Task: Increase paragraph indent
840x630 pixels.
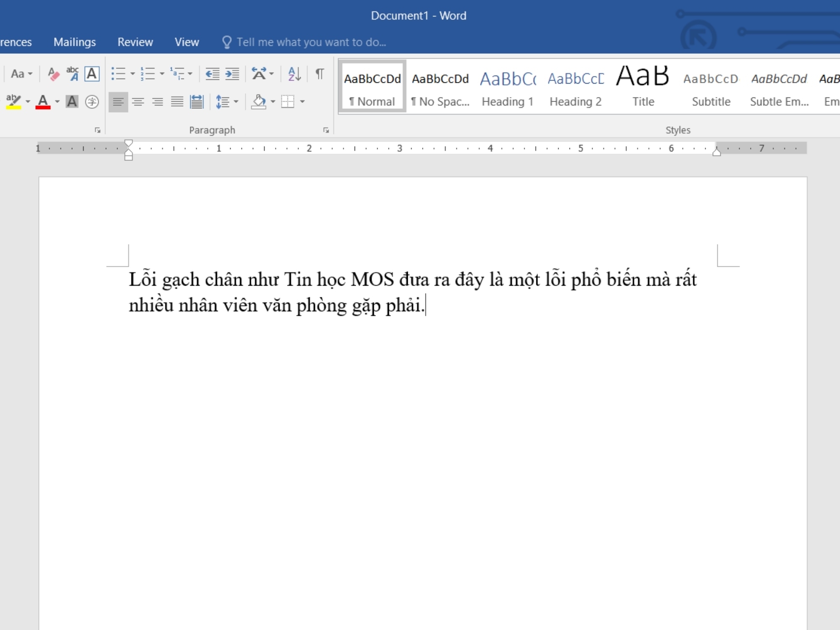Action: click(232, 74)
